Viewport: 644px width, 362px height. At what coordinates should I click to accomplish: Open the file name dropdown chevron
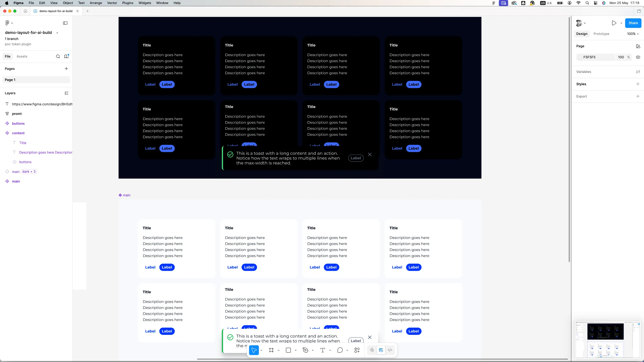pos(57,33)
